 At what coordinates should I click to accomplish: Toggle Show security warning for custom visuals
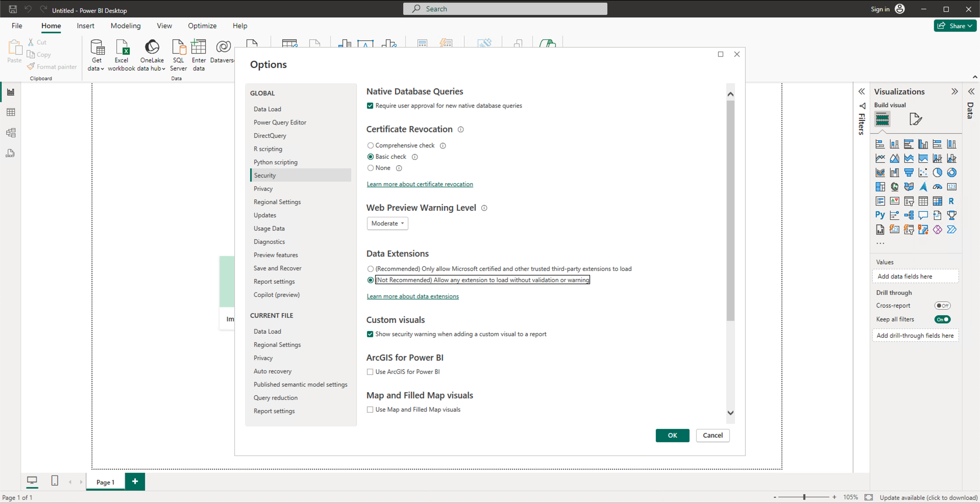pyautogui.click(x=370, y=335)
